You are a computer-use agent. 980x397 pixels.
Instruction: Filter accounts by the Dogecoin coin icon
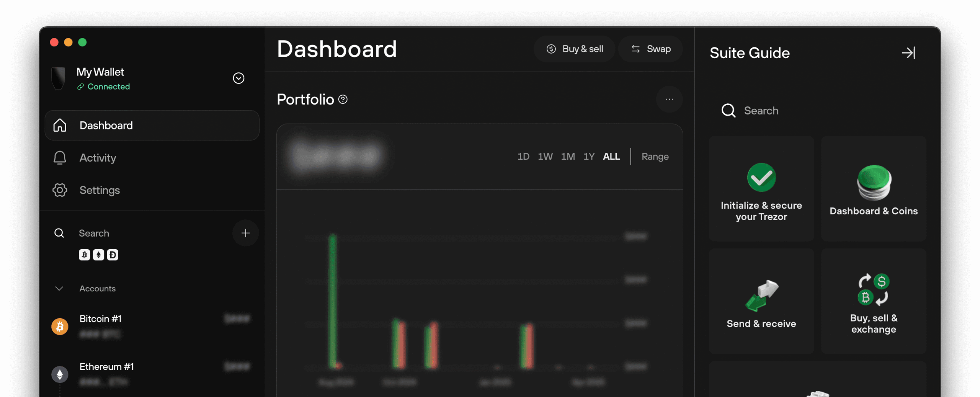pyautogui.click(x=112, y=255)
